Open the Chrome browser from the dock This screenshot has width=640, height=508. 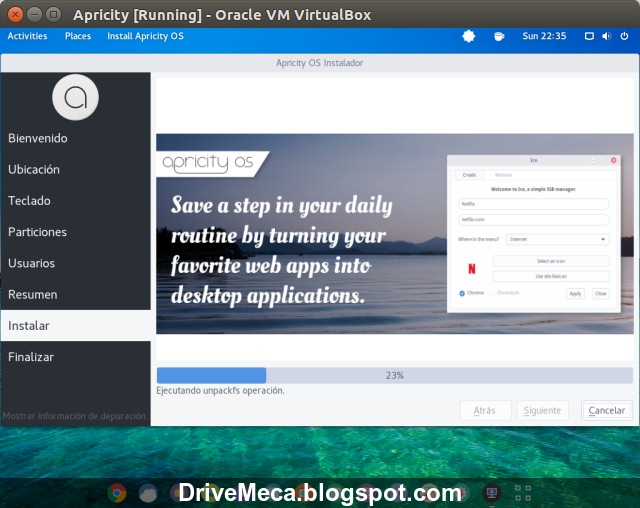(x=117, y=493)
